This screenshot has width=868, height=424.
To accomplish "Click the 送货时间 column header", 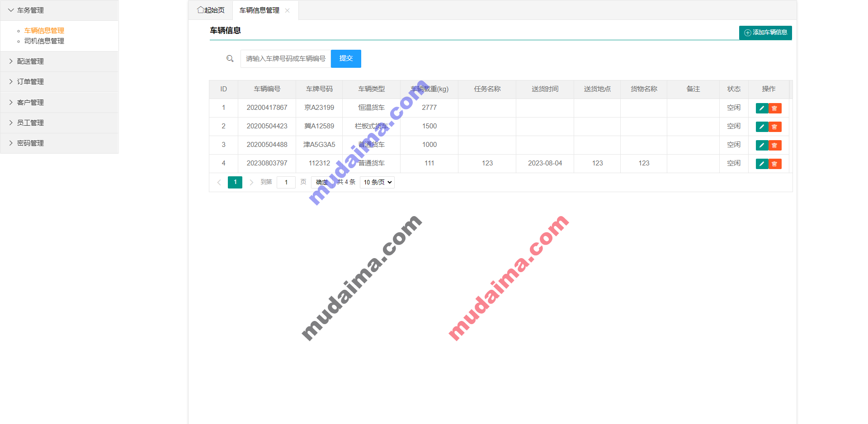I will 545,89.
